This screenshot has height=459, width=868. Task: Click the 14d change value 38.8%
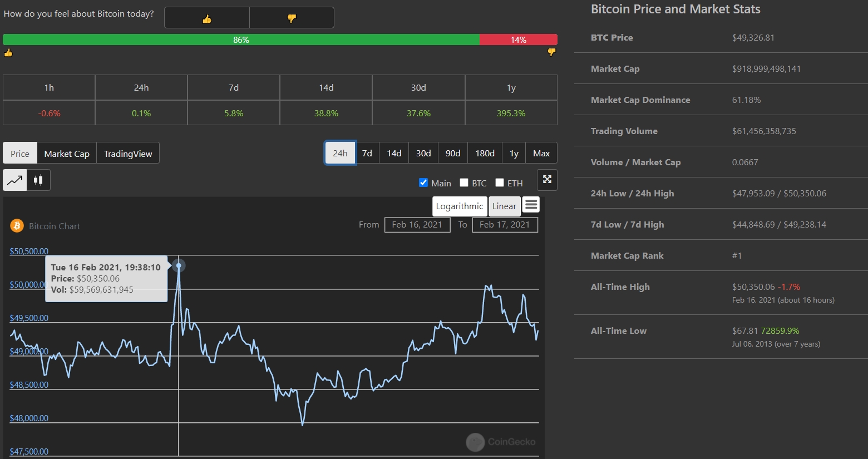[326, 113]
